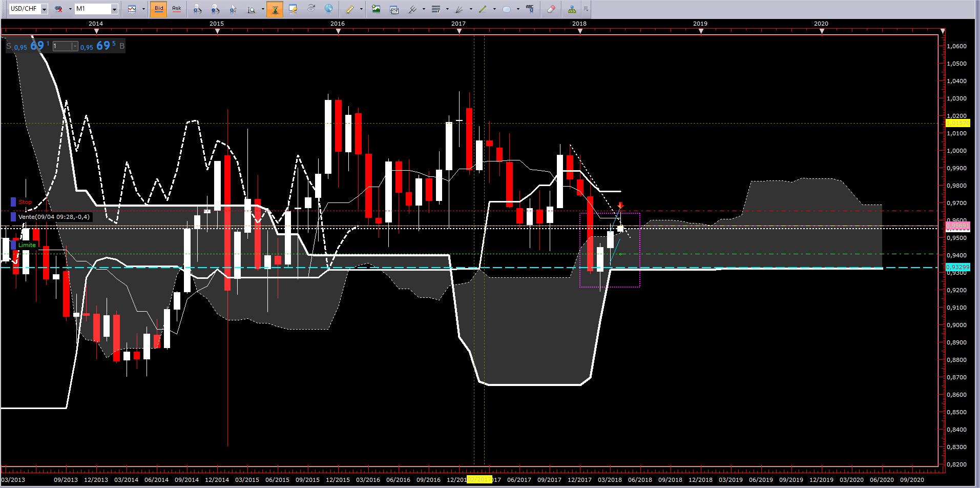
Task: Expand the unlink chart dropdown arrow
Action: 70,9
